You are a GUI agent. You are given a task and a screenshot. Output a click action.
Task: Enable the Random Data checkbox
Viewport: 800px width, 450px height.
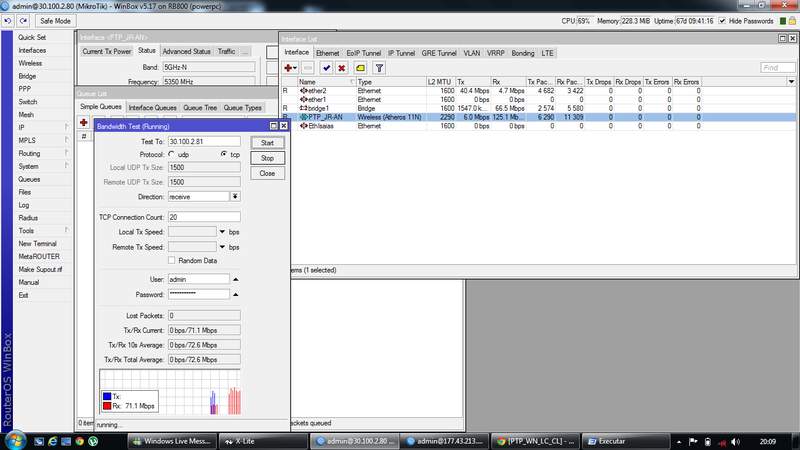(173, 260)
